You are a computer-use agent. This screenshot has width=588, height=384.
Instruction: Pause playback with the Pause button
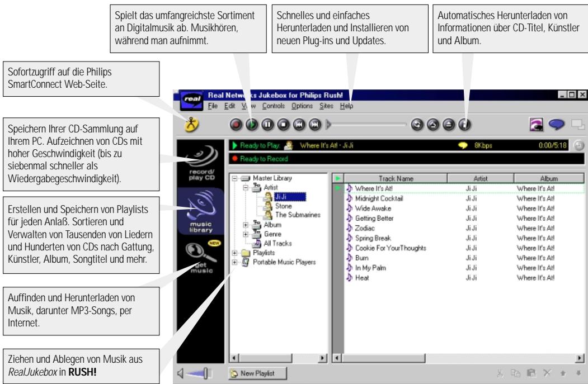(268, 125)
